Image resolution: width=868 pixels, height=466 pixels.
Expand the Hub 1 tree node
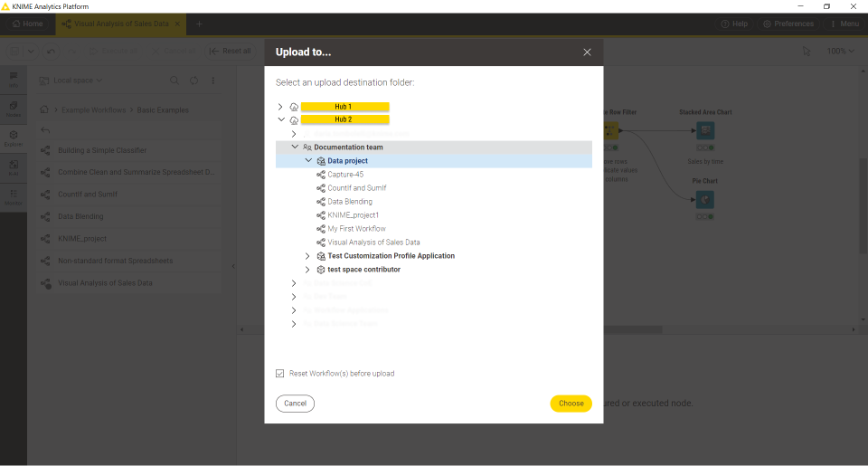(280, 107)
